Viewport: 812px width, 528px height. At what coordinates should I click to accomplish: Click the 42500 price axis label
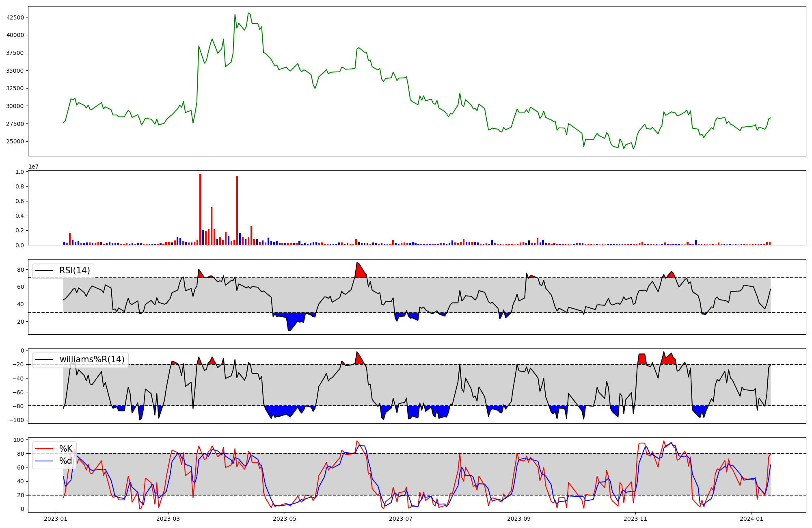15,17
